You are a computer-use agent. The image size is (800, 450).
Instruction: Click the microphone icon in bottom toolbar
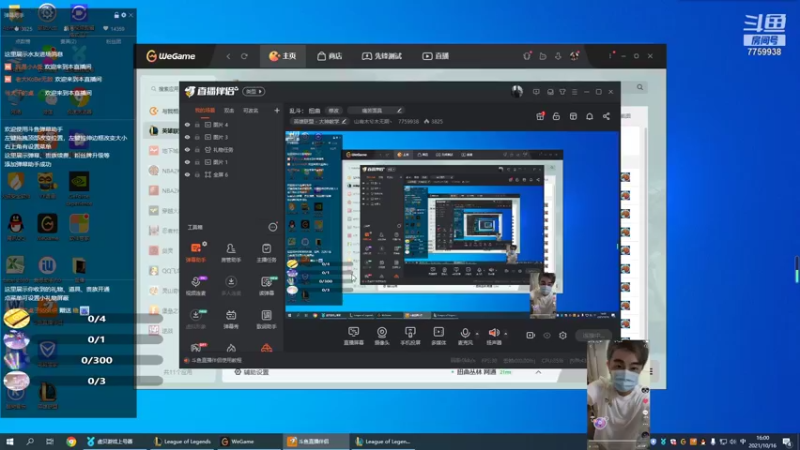pyautogui.click(x=465, y=333)
